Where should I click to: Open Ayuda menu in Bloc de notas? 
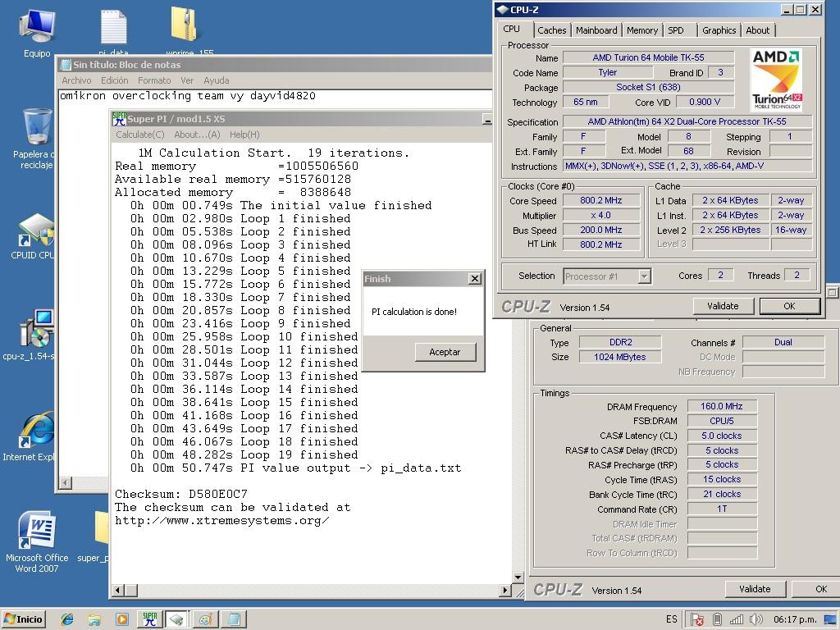coord(217,80)
